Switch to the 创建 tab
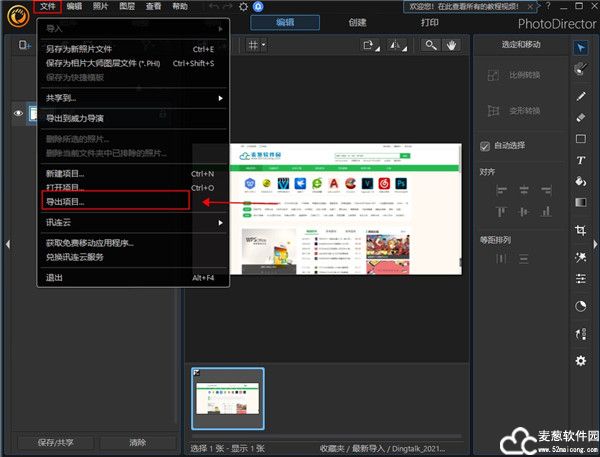This screenshot has width=600, height=457. coord(357,22)
